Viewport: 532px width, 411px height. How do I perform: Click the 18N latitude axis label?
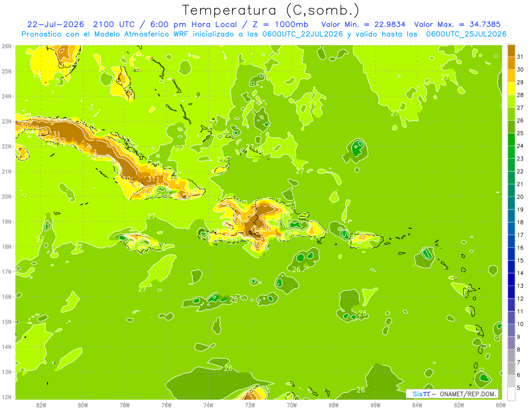[6, 247]
